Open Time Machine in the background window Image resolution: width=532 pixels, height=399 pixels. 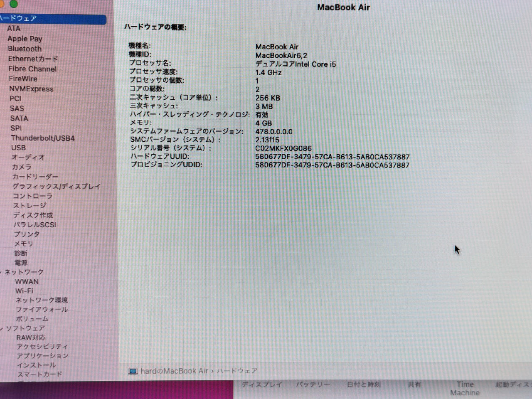point(465,389)
